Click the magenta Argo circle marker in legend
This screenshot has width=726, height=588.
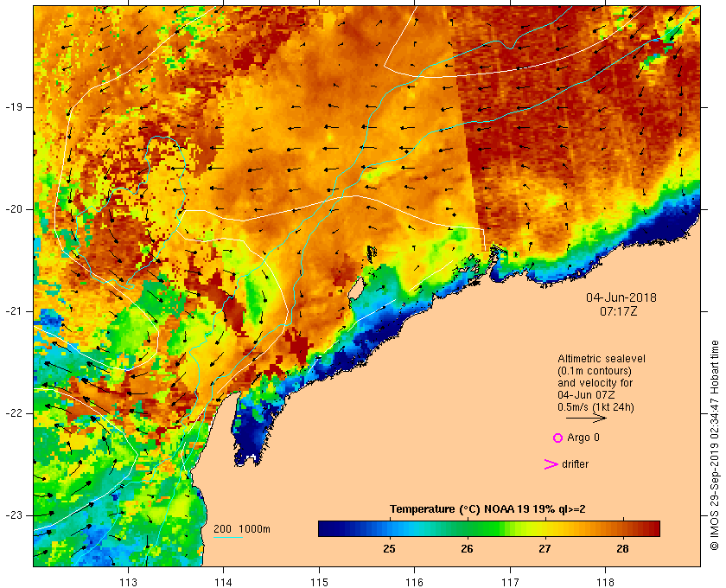[x=557, y=438]
